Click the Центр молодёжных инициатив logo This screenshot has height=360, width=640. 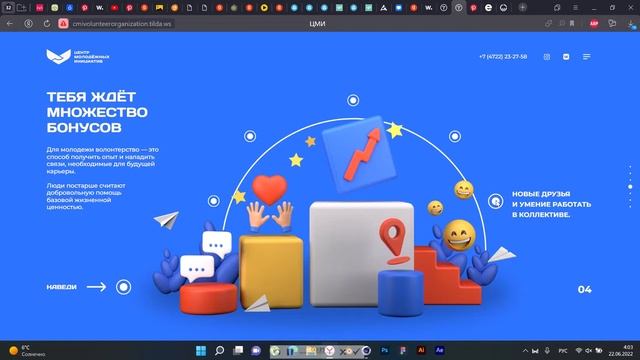point(78,56)
